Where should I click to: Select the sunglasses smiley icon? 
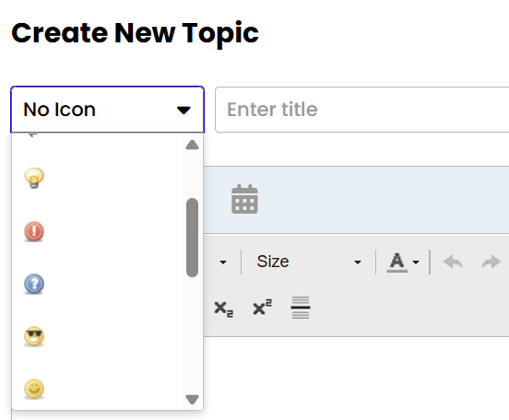pyautogui.click(x=34, y=337)
